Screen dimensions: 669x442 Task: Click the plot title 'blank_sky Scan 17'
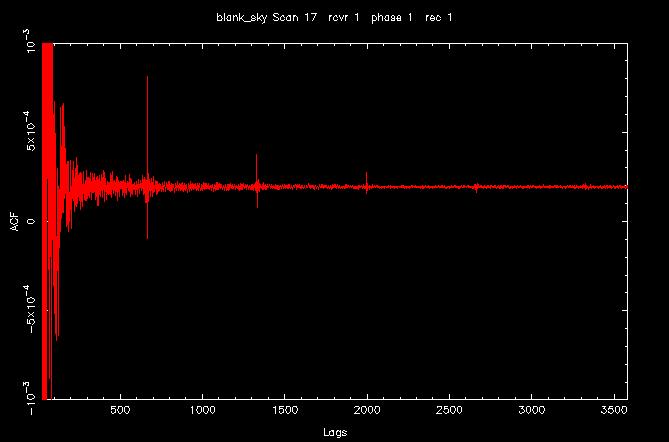click(x=267, y=18)
